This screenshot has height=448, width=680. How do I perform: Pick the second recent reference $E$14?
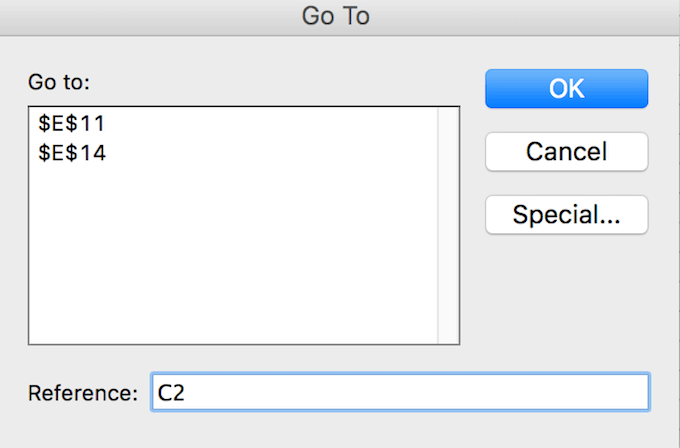click(69, 153)
